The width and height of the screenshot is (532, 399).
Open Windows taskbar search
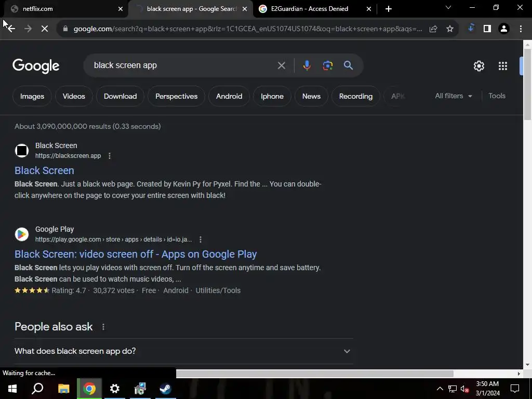tap(37, 389)
